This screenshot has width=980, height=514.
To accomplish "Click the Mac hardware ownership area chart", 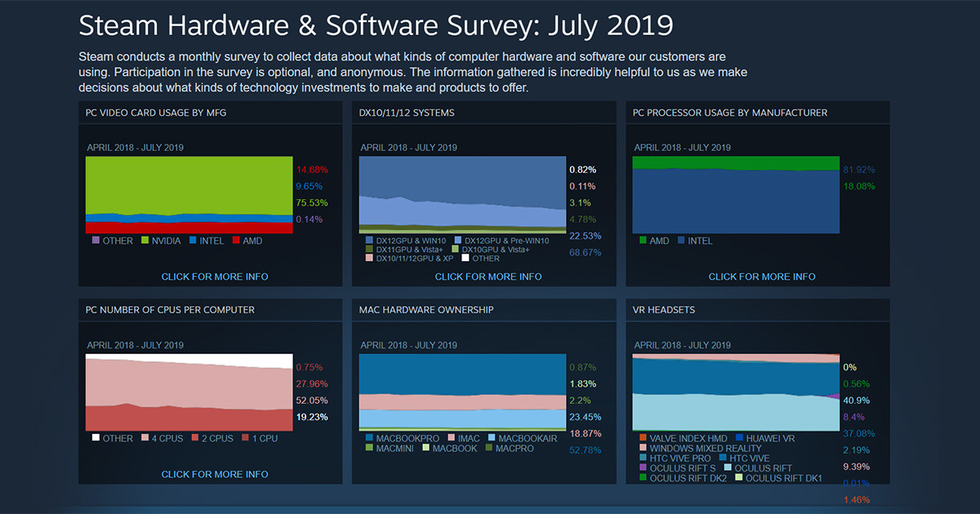I will tap(462, 392).
